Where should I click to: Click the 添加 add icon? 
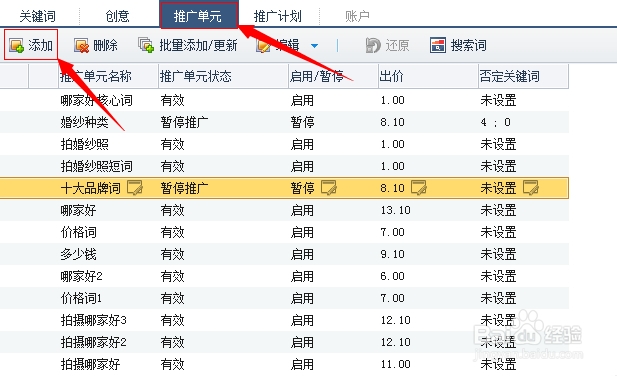click(x=17, y=46)
